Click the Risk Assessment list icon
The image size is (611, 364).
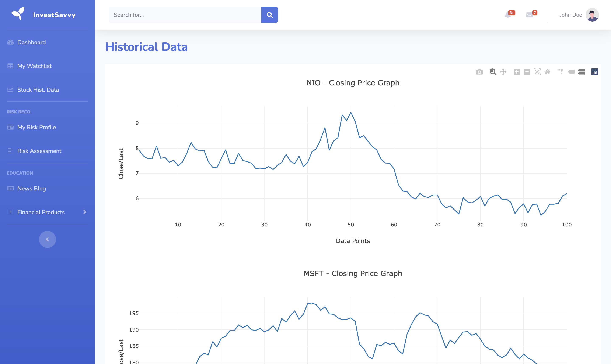[x=10, y=151]
